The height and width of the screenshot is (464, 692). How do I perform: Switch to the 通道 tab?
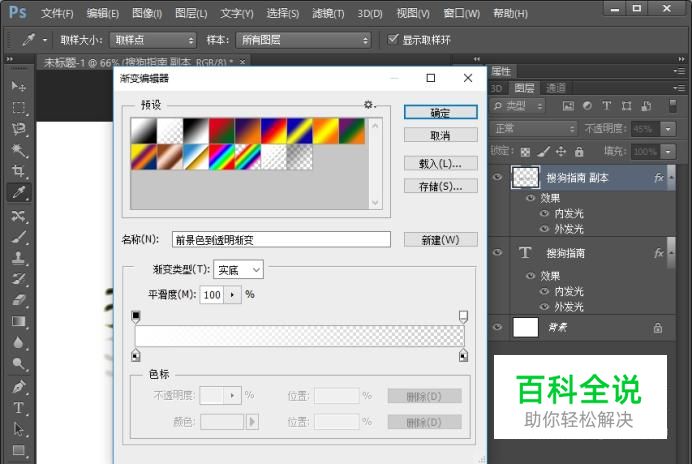(556, 88)
